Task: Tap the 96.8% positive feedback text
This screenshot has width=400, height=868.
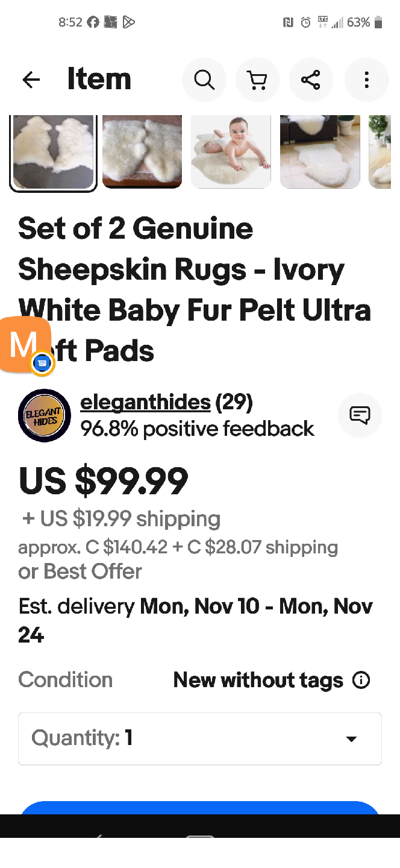Action: click(x=197, y=429)
